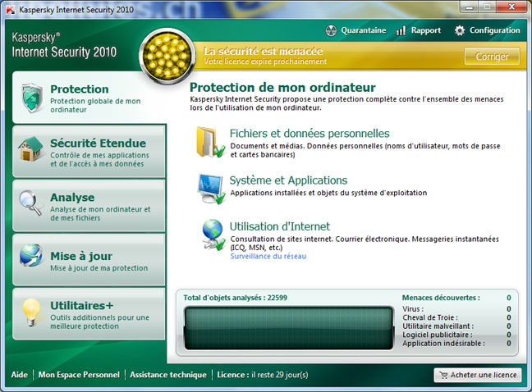Click the Cheval de Troie count row
The height and width of the screenshot is (392, 532).
pos(456,317)
